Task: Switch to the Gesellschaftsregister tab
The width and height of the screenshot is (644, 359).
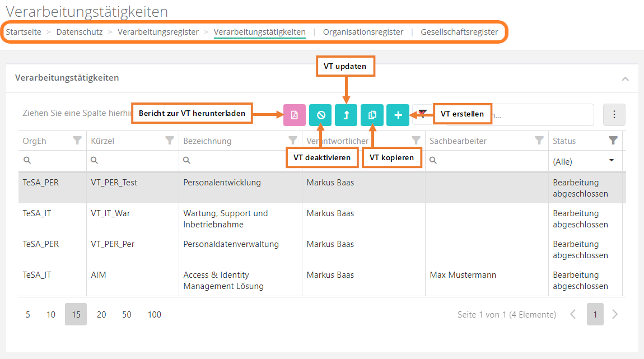Action: coord(459,32)
